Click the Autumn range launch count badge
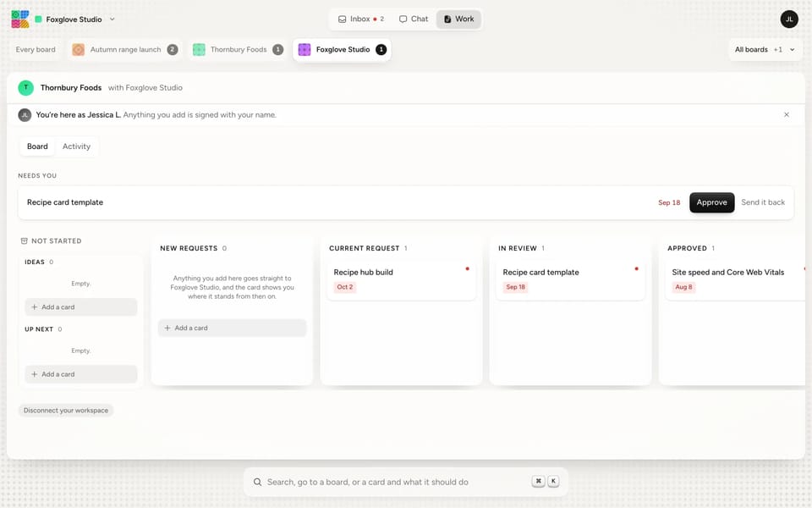The width and height of the screenshot is (812, 508). 173,50
